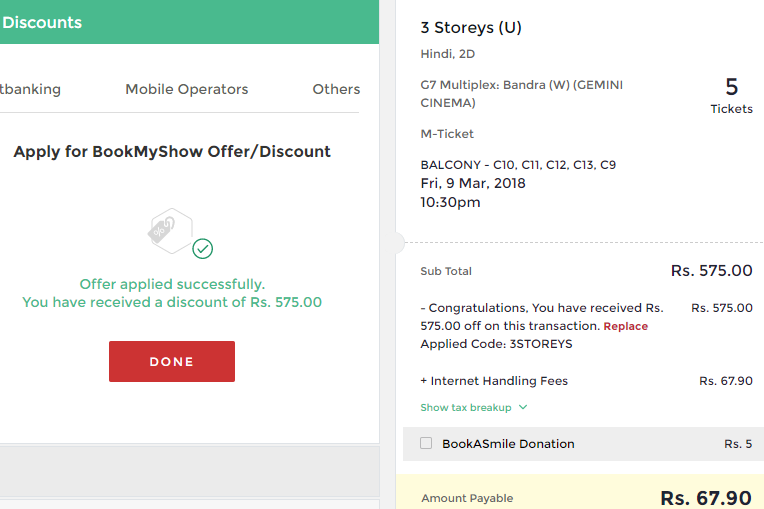Screen dimensions: 764x509
Task: Click the '5 Tickets' count
Action: click(731, 96)
